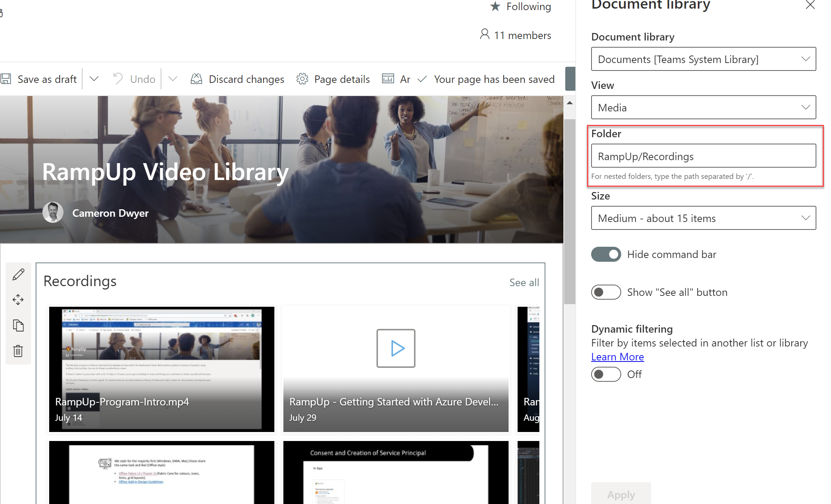831x504 pixels.
Task: Click Undo in the command bar
Action: [135, 79]
